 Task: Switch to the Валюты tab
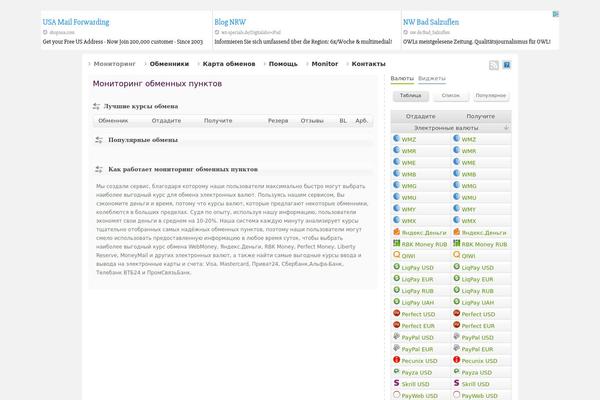pos(402,78)
